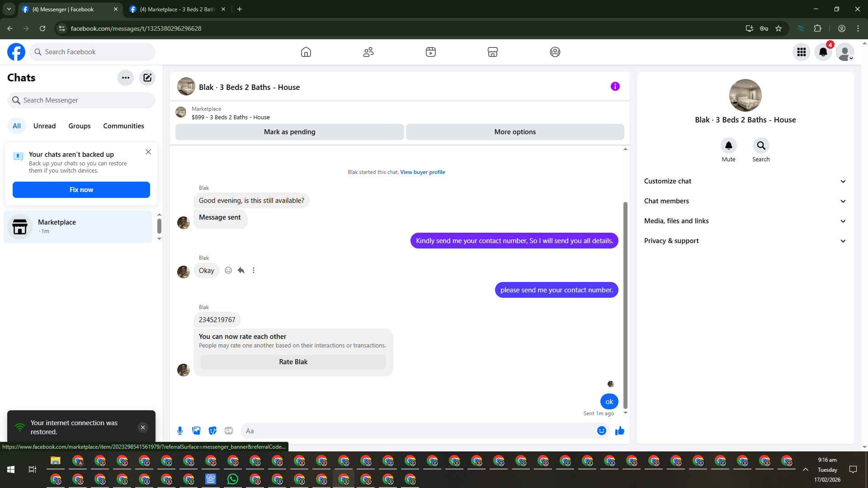The width and height of the screenshot is (868, 488).
Task: Choose a GIF icon
Action: coord(229,431)
